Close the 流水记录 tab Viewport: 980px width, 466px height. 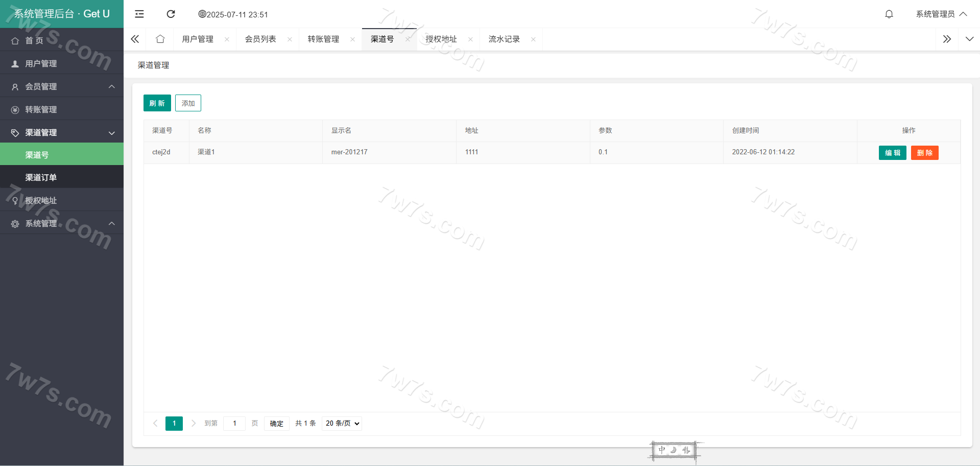(x=533, y=39)
